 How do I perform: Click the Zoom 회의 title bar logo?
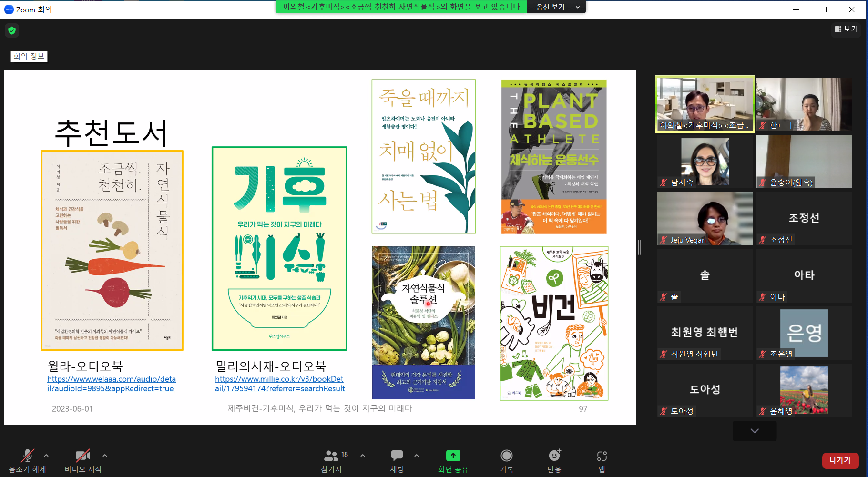pos(9,9)
